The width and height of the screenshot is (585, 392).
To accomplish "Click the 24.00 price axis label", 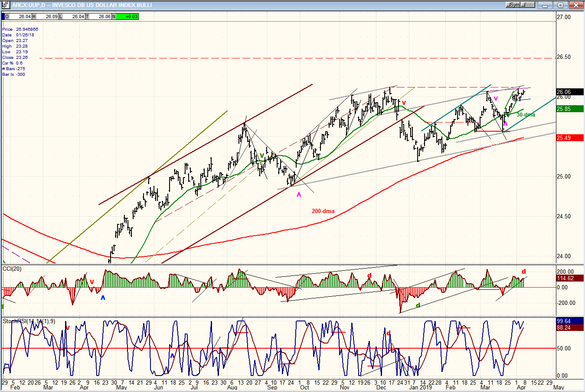I will (x=564, y=256).
